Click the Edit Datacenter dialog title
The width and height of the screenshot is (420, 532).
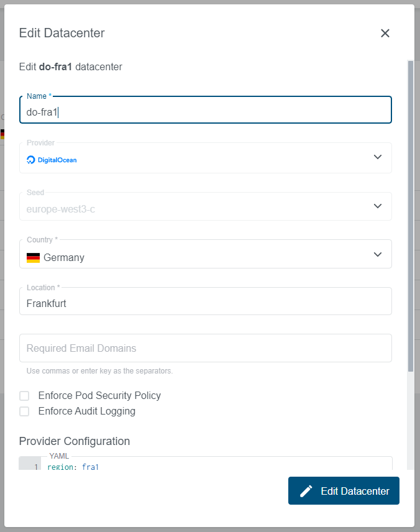coord(62,34)
